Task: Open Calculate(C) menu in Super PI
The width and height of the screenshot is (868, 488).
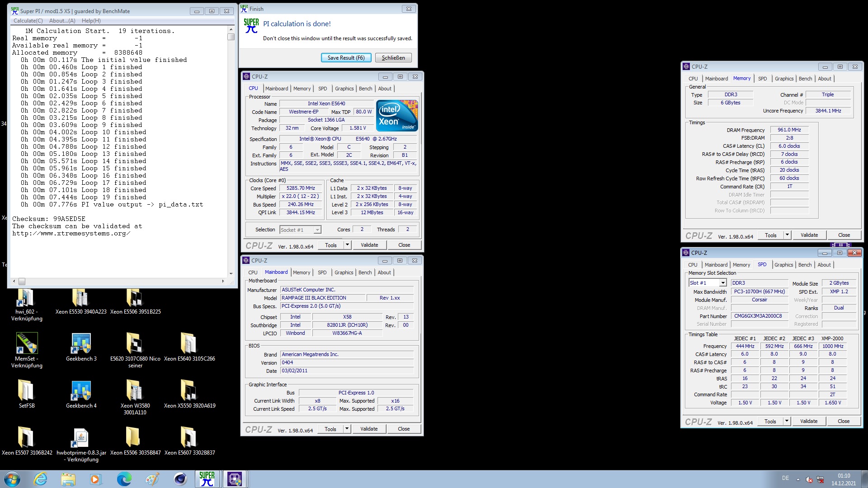Action: click(x=28, y=21)
